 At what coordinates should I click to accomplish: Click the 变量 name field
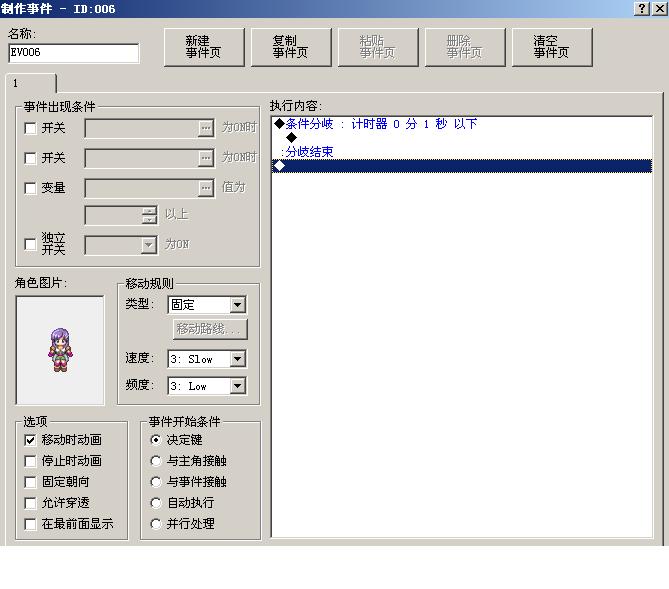pos(142,188)
